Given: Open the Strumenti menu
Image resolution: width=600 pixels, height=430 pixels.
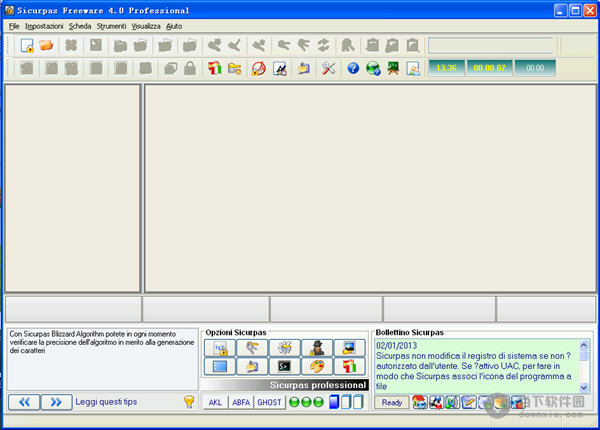Looking at the screenshot, I should point(111,26).
